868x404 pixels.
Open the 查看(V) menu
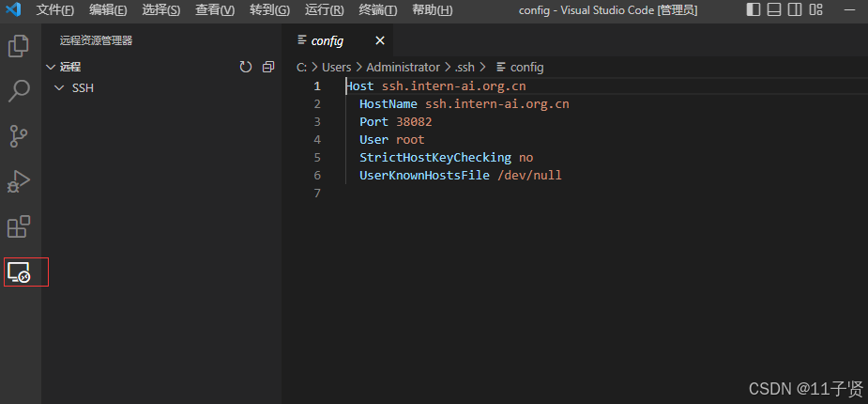pos(215,10)
